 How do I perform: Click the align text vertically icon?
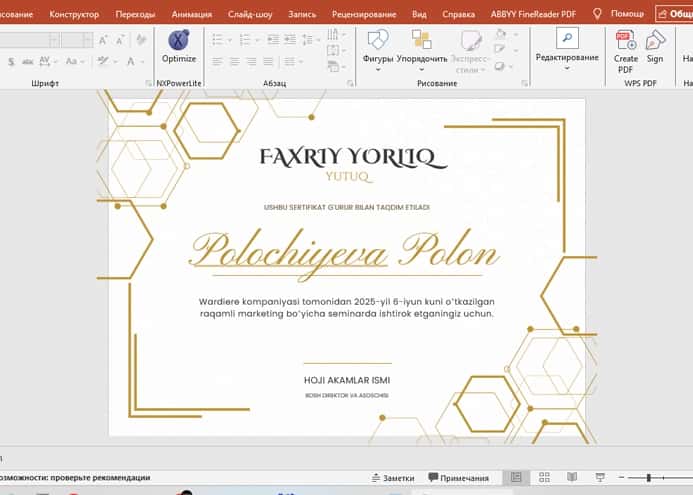[333, 50]
